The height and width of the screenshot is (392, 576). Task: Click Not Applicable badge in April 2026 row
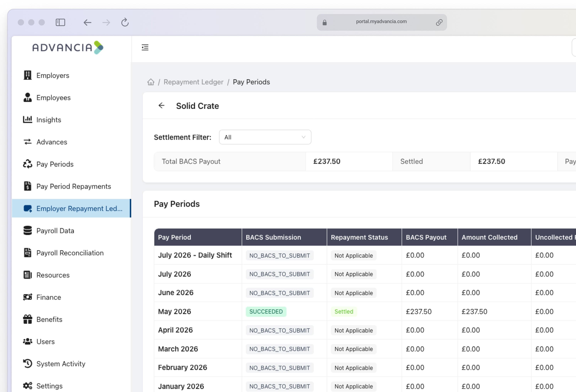click(353, 330)
